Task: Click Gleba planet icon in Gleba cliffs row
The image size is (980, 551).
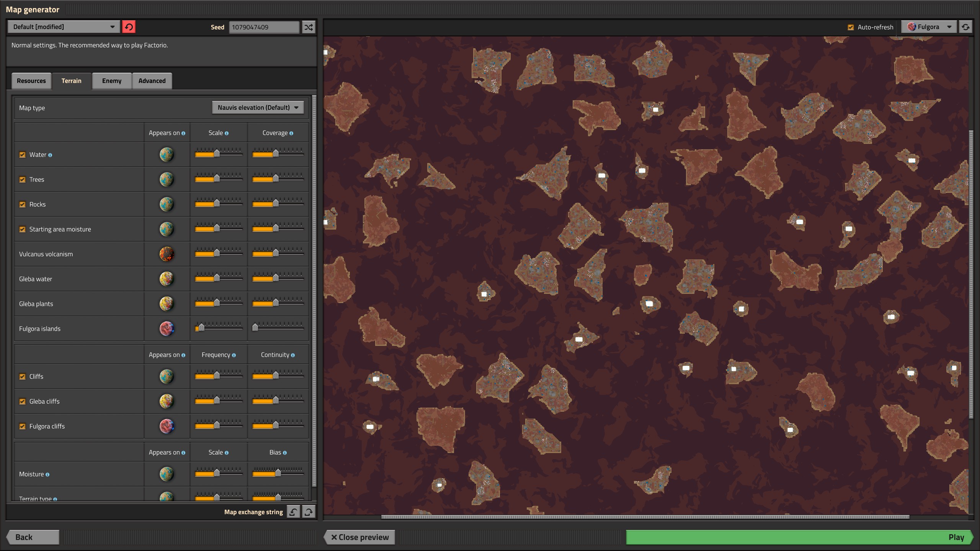Action: pos(167,401)
